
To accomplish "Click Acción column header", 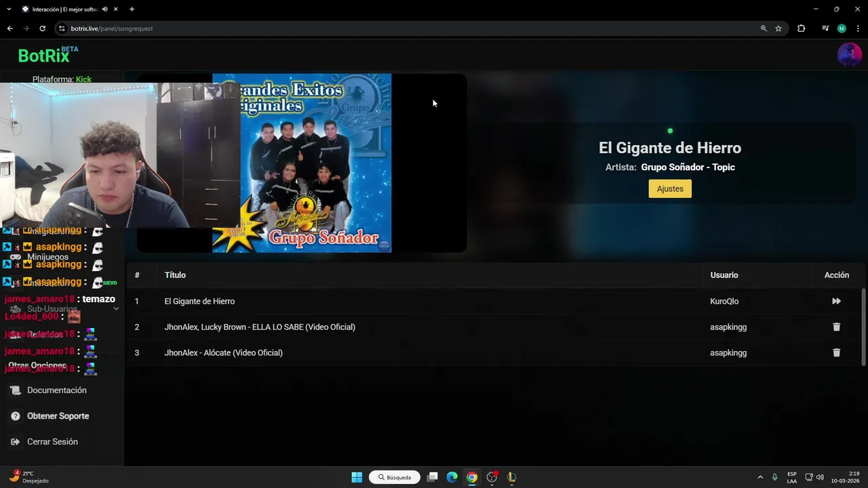I will 837,275.
